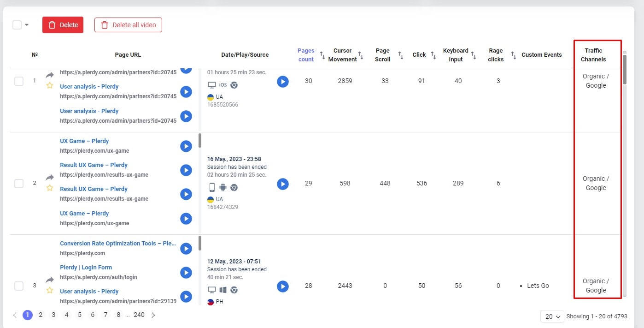Image resolution: width=644 pixels, height=328 pixels.
Task: Click the Pages count column header
Action: click(x=306, y=55)
